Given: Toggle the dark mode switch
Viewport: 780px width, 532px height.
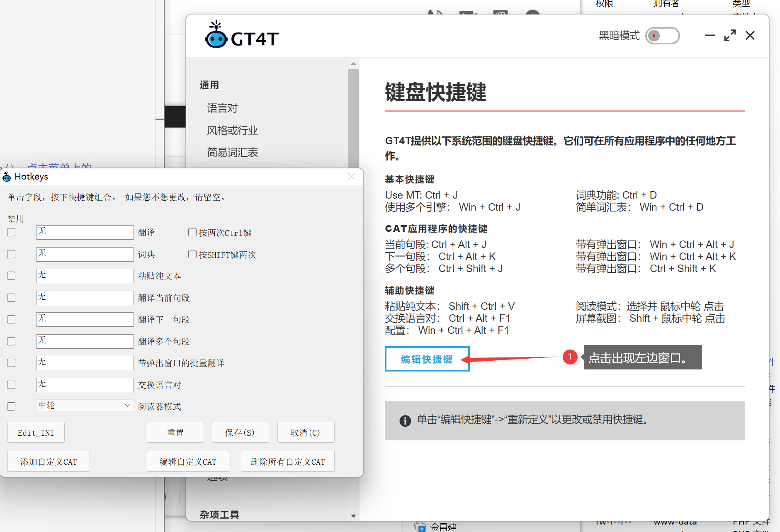Looking at the screenshot, I should 662,36.
